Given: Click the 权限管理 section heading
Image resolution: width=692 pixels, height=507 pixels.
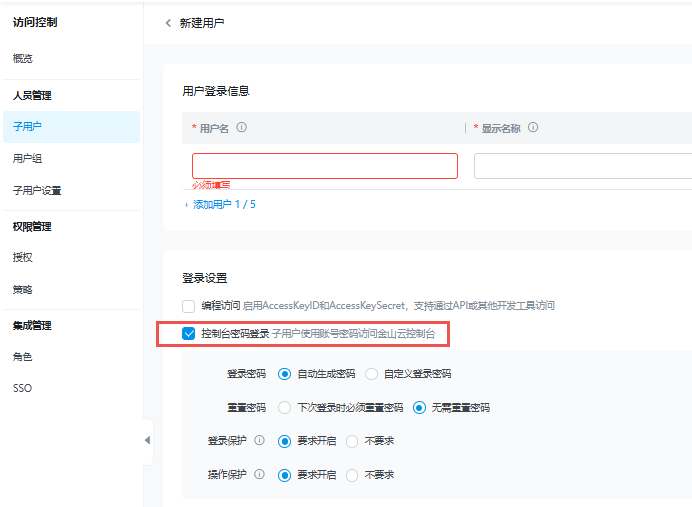Looking at the screenshot, I should 32,226.
